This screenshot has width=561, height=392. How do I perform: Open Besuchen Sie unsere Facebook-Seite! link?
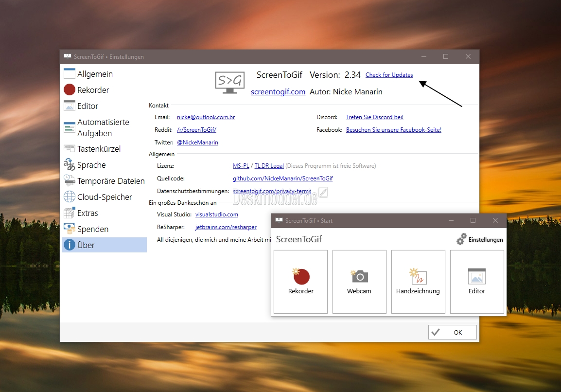click(394, 129)
